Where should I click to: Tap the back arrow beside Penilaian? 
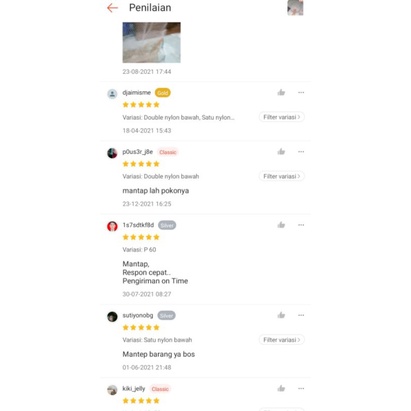[112, 8]
